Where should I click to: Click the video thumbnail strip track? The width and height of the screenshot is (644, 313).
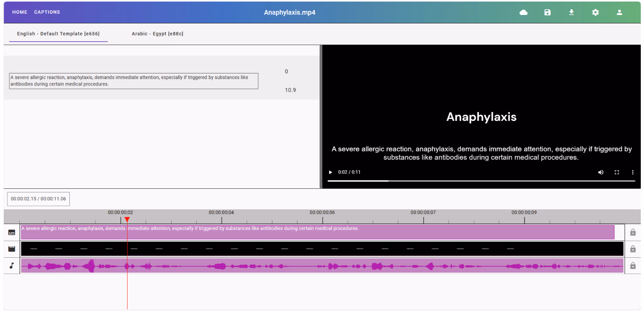tap(322, 249)
